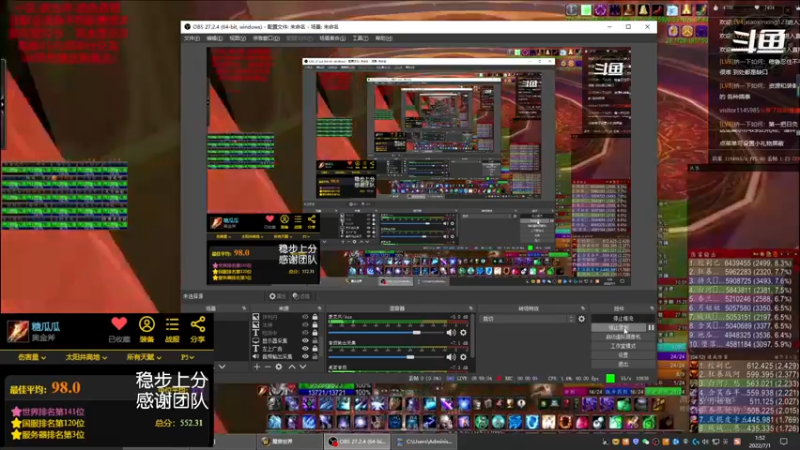Click the audio mixer vertical scrollbar

point(474,337)
